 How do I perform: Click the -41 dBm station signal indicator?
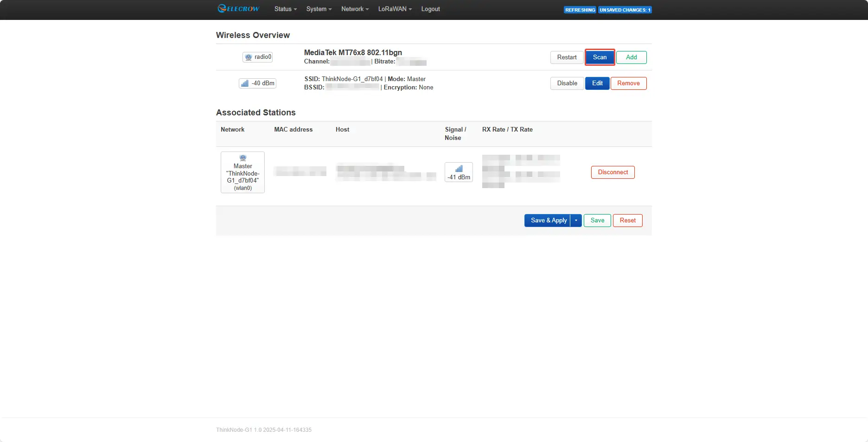(x=459, y=172)
